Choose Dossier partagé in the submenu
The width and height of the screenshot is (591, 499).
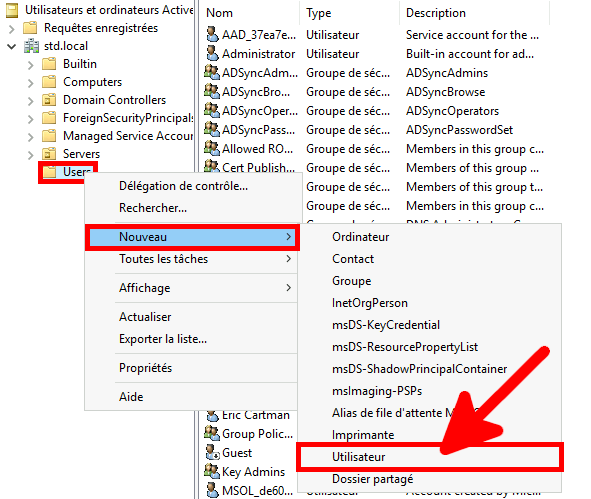click(x=430, y=479)
